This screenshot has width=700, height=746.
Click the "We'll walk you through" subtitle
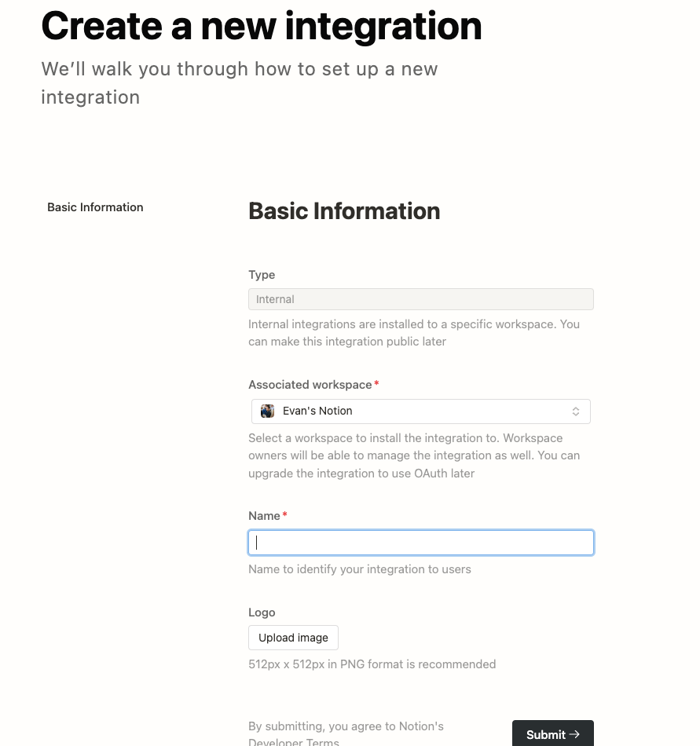click(x=240, y=82)
